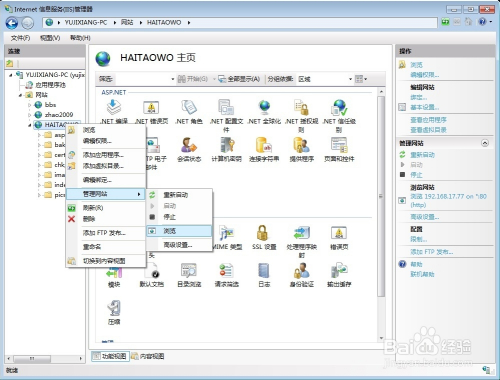The image size is (500, 380).
Task: Click the back navigation arrow button
Action: 12,23
